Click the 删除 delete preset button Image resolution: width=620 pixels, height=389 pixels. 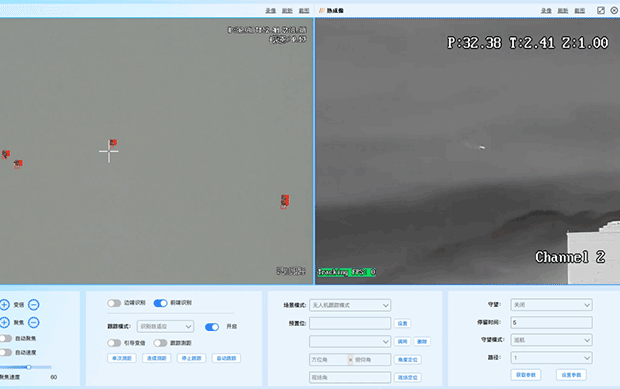tap(422, 342)
